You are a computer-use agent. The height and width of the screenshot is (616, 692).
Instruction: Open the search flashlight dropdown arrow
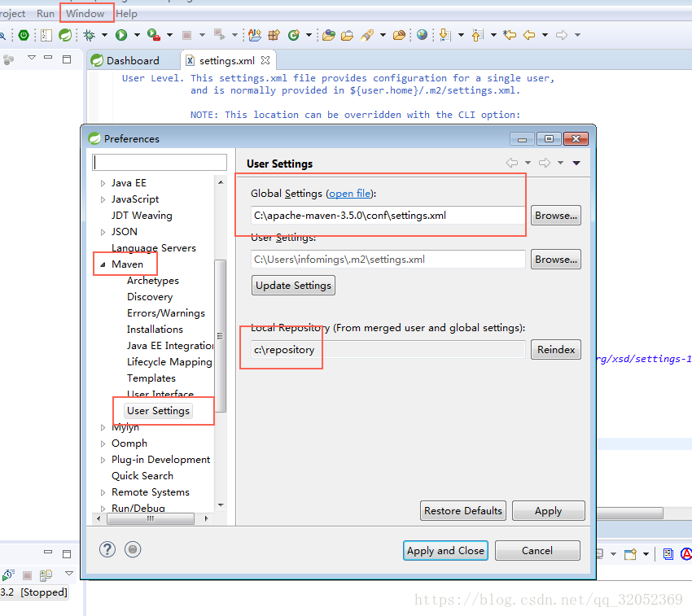point(383,35)
